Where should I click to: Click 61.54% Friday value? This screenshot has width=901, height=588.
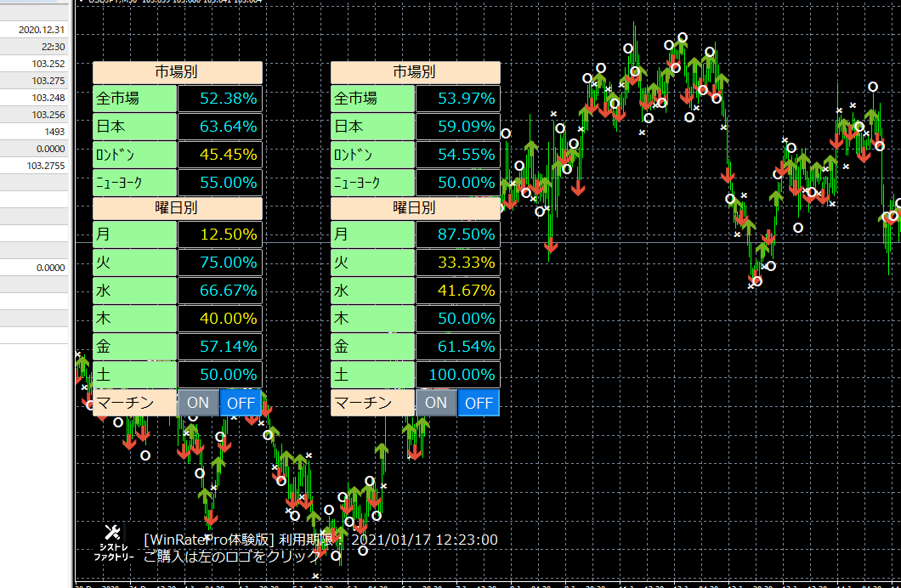[x=458, y=347]
